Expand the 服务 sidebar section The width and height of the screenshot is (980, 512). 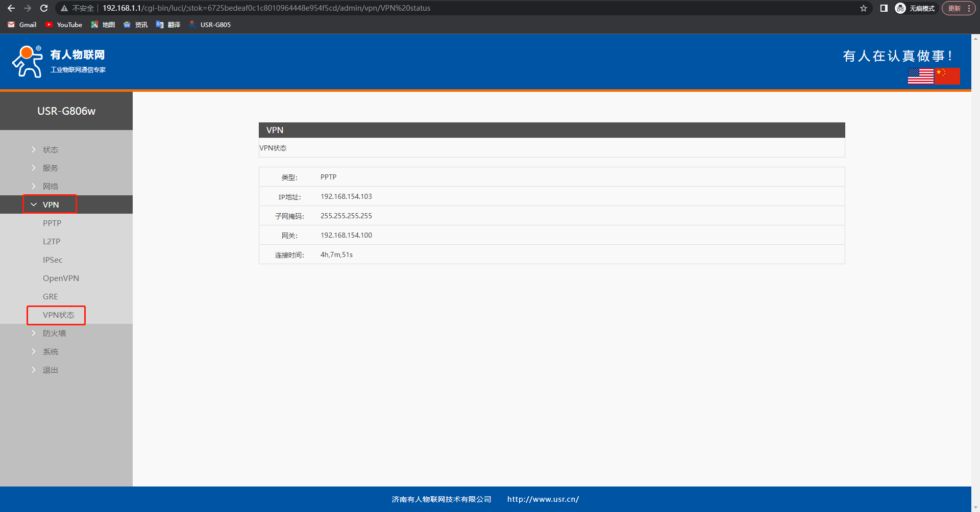click(50, 168)
